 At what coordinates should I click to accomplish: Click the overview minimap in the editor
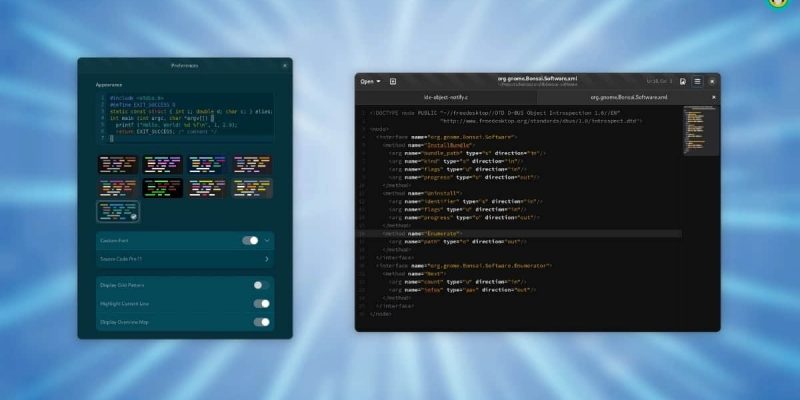tap(701, 130)
